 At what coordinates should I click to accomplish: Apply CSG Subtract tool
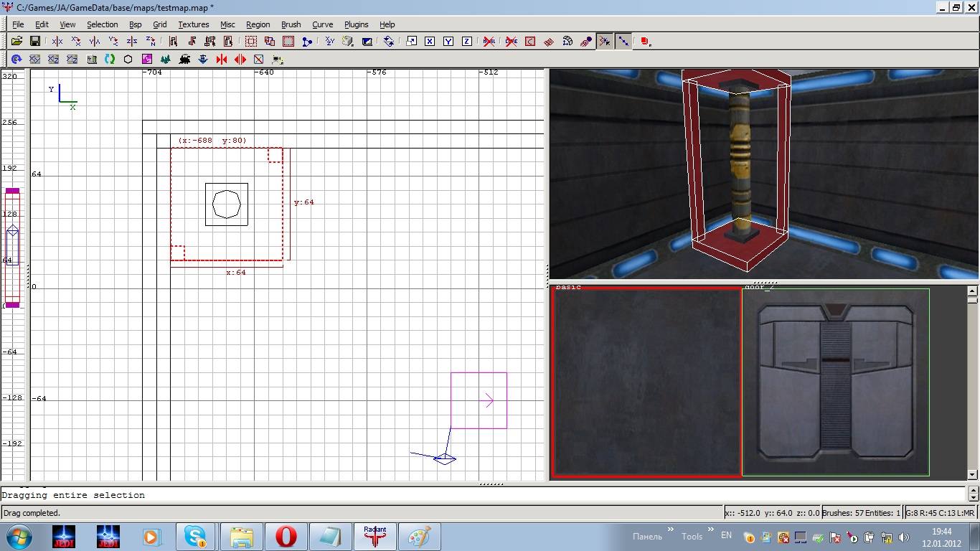(x=251, y=42)
